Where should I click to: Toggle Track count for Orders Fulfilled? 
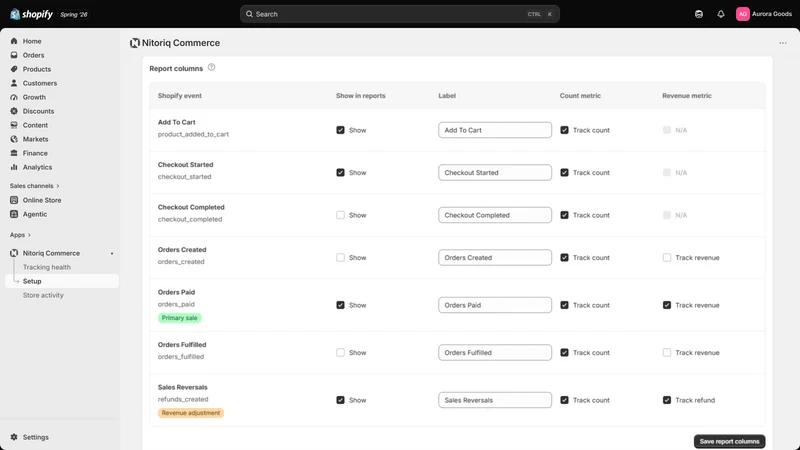click(x=564, y=353)
